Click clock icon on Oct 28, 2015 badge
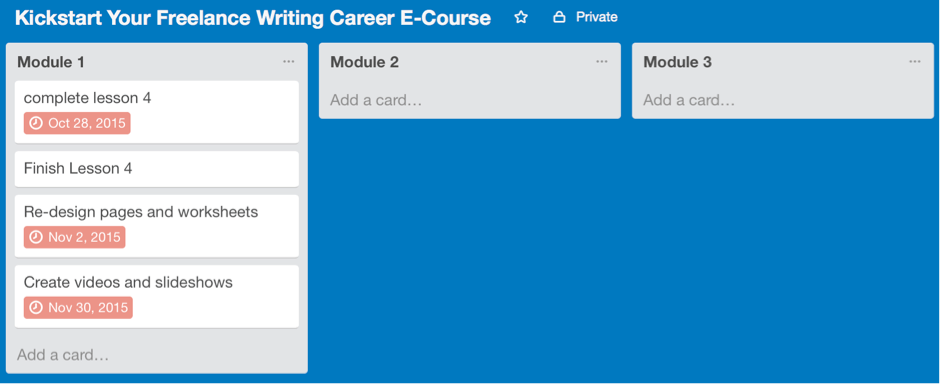Screen dimensions: 940x384 [36, 123]
